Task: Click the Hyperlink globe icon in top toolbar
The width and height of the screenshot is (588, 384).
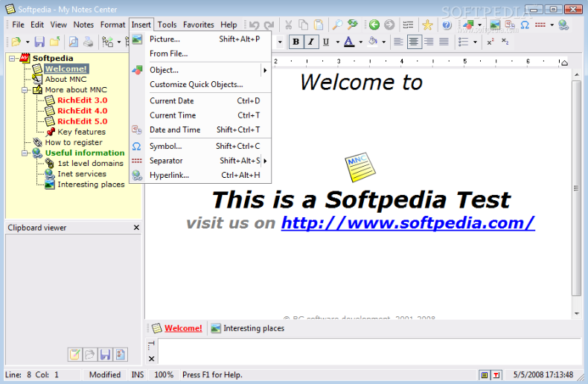Action: coord(563,25)
